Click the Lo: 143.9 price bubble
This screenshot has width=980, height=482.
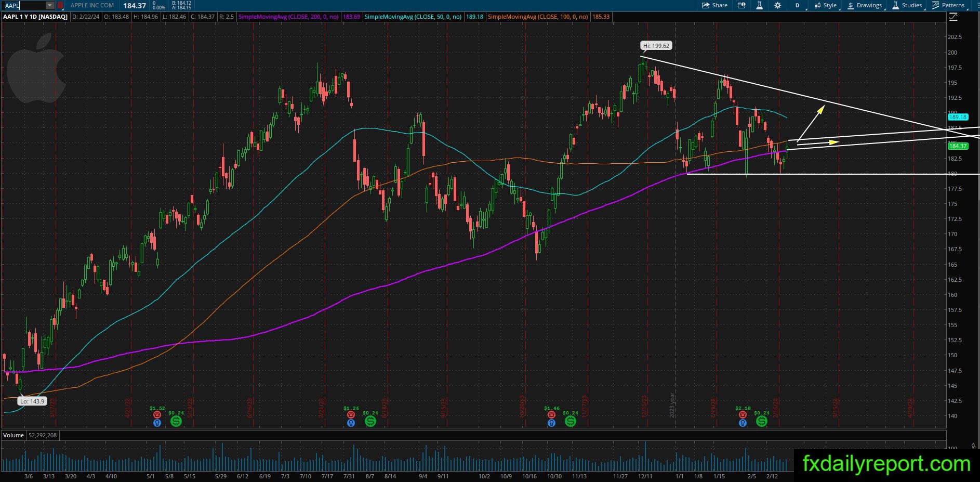32,401
